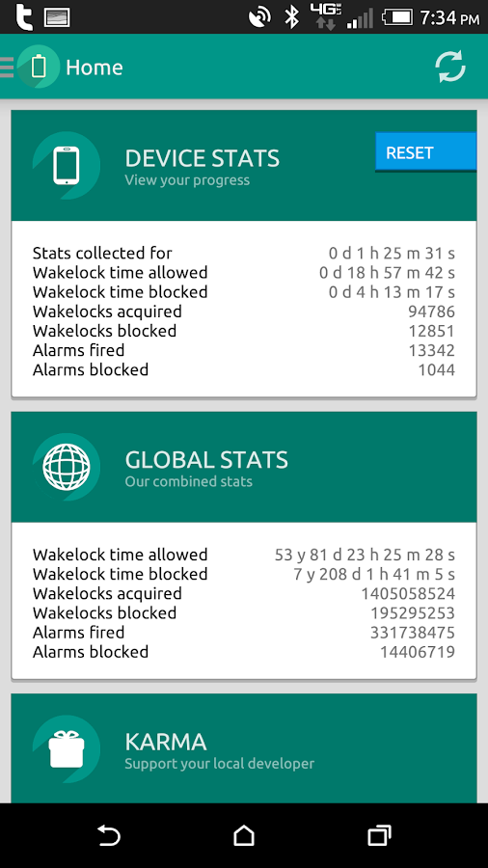Open the KARMA card header
Image resolution: width=488 pixels, height=868 pixels.
(243, 748)
